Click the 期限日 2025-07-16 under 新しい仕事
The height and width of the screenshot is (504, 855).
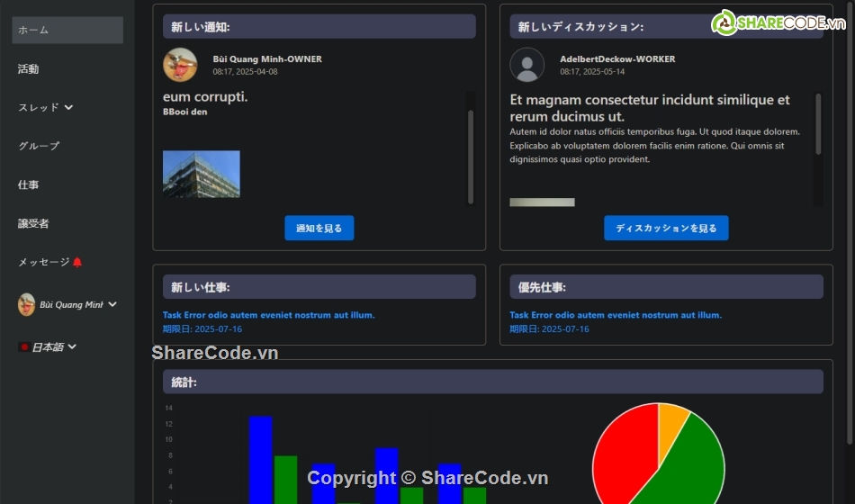click(x=202, y=328)
